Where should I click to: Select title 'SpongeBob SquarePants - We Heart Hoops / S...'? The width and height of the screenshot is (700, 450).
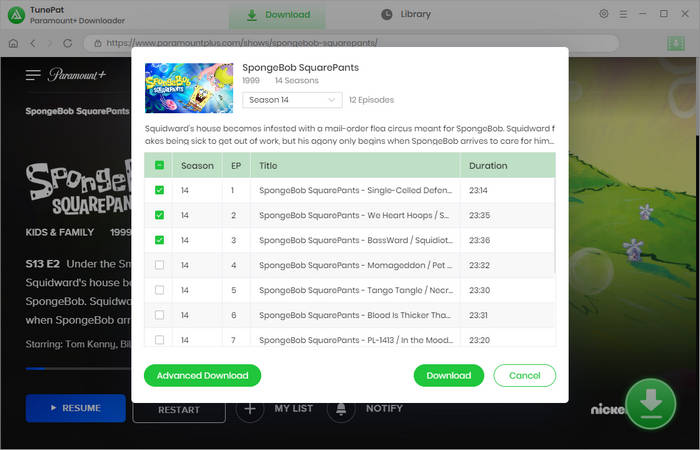coord(354,215)
